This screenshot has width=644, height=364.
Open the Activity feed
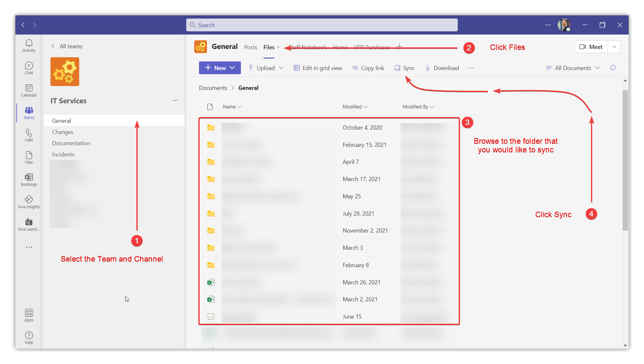coord(29,45)
